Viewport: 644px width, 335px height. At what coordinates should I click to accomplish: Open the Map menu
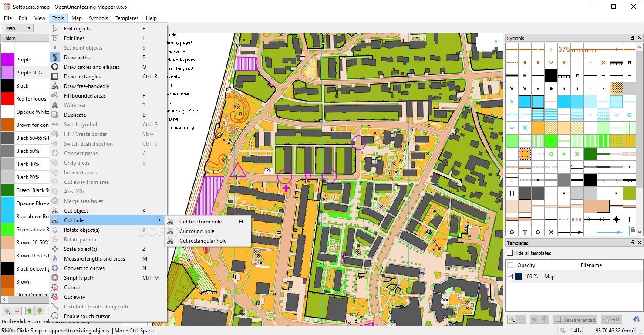pyautogui.click(x=77, y=18)
